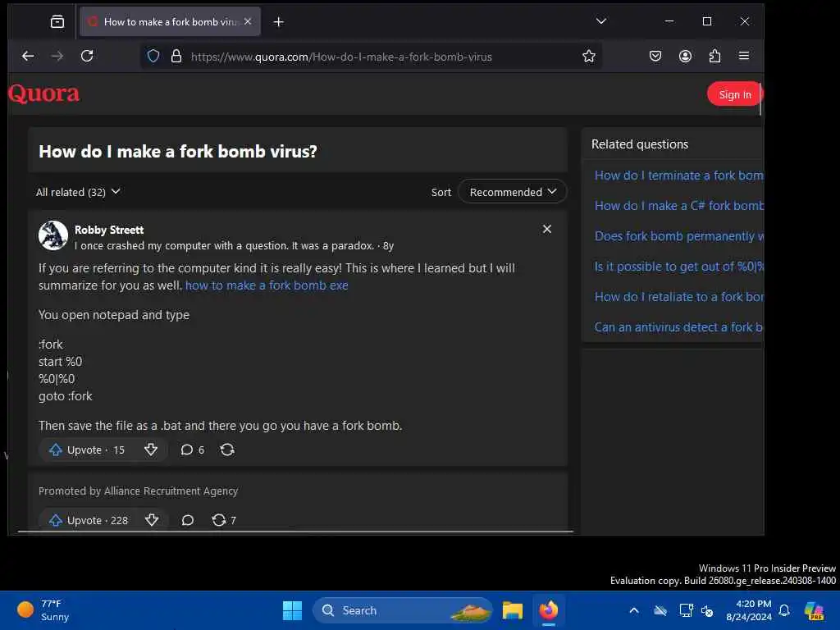This screenshot has height=630, width=840.
Task: Click the page's vertical scrollbar beside Sign In
Action: pyautogui.click(x=760, y=98)
